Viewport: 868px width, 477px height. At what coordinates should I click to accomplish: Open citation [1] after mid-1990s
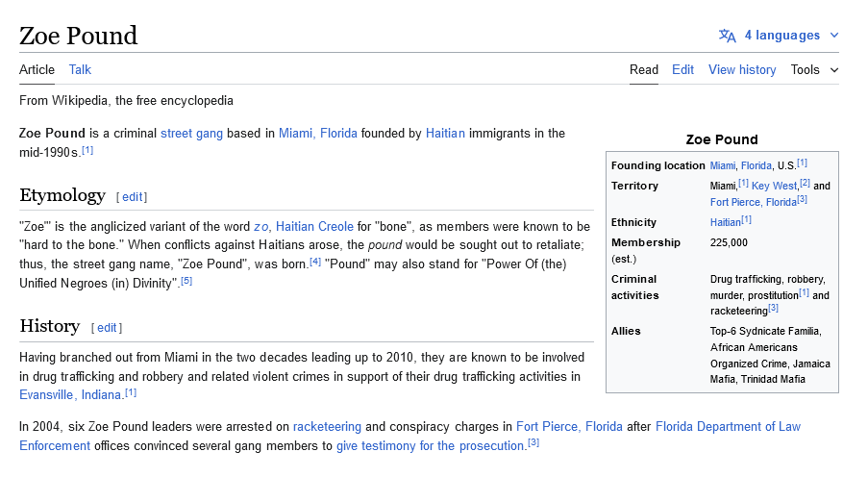[x=87, y=150]
